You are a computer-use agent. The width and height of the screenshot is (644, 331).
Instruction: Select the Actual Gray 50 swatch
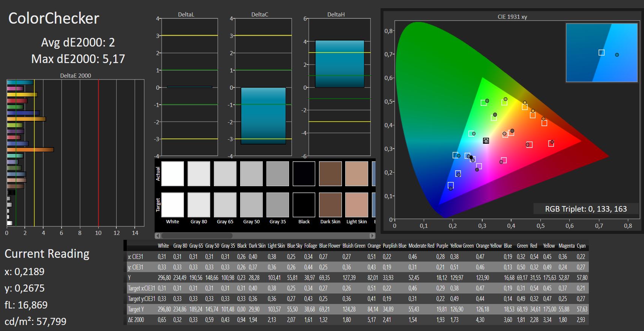tap(251, 174)
